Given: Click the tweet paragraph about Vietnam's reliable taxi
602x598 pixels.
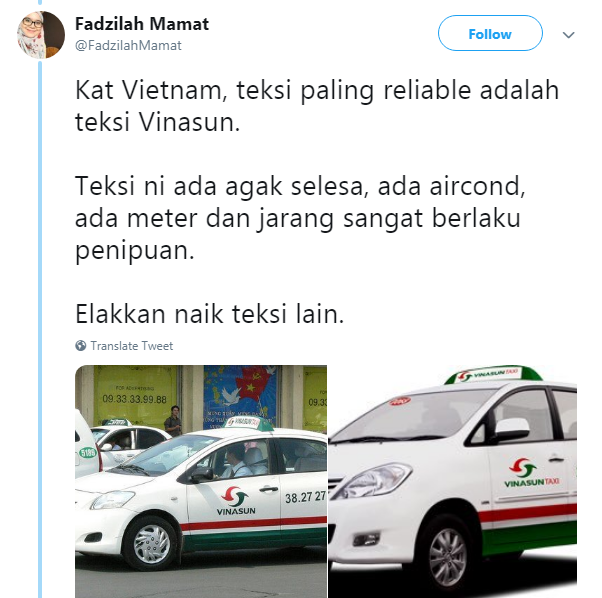Looking at the screenshot, I should [317, 106].
